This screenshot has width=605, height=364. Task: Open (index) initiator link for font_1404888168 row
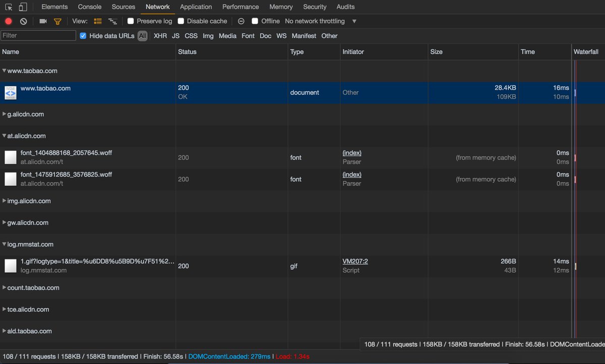[352, 153]
